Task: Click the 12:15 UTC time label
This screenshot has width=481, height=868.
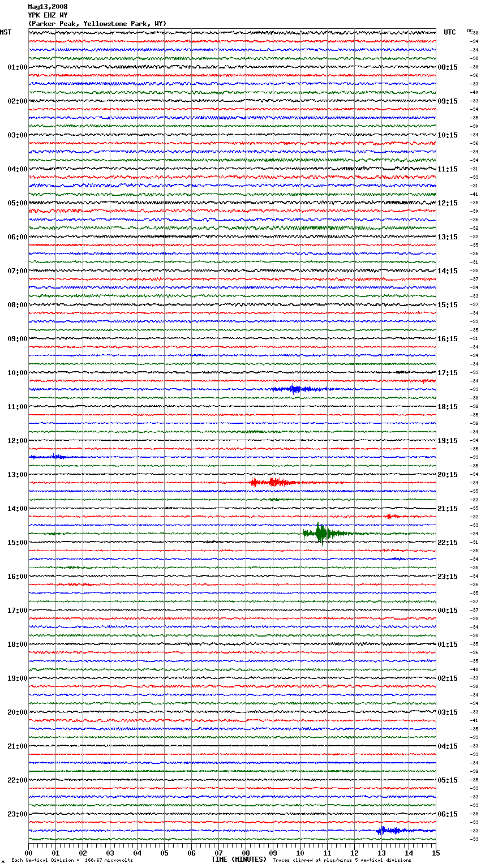Action: (x=448, y=203)
